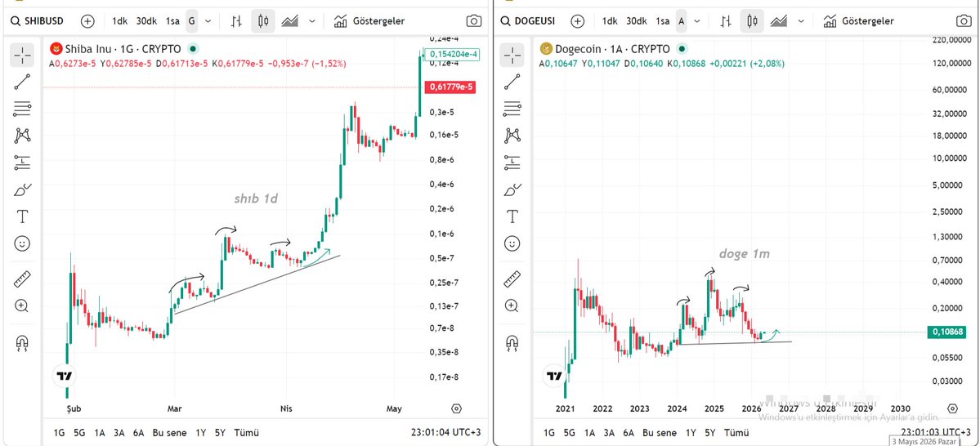980x446 pixels.
Task: Select crosshair cursor tool in DOGE chart
Action: [x=512, y=56]
